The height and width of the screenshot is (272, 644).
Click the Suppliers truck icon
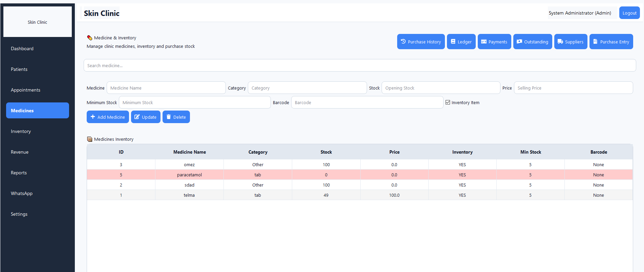tap(560, 41)
